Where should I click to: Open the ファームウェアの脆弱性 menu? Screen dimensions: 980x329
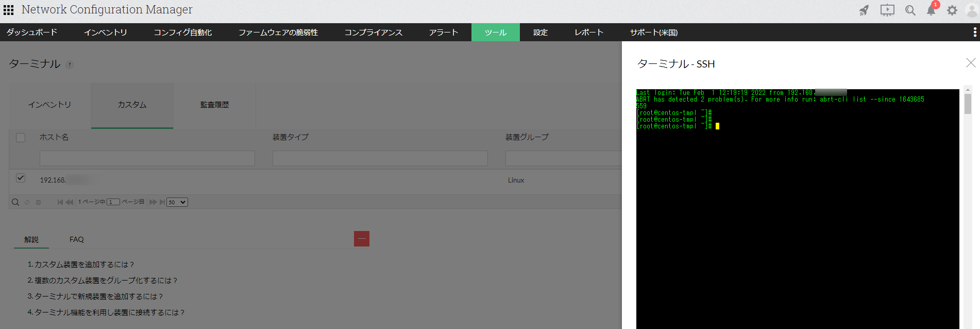click(x=278, y=32)
